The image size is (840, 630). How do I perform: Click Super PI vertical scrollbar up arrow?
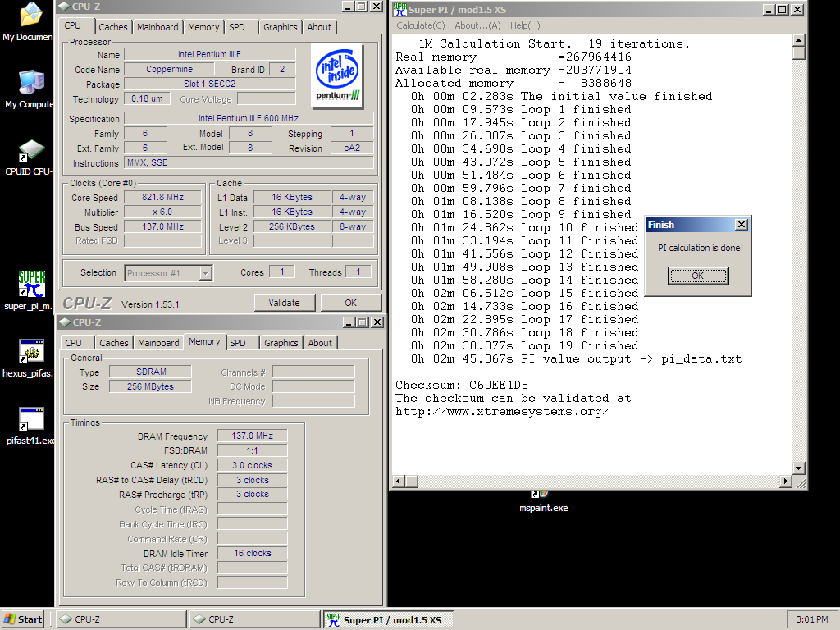click(799, 41)
